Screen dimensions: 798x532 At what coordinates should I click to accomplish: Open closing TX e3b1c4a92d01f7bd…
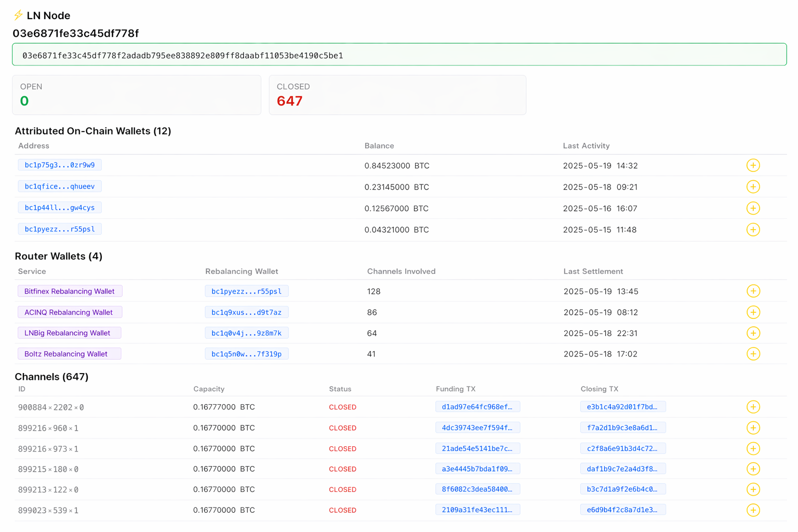[x=623, y=407]
